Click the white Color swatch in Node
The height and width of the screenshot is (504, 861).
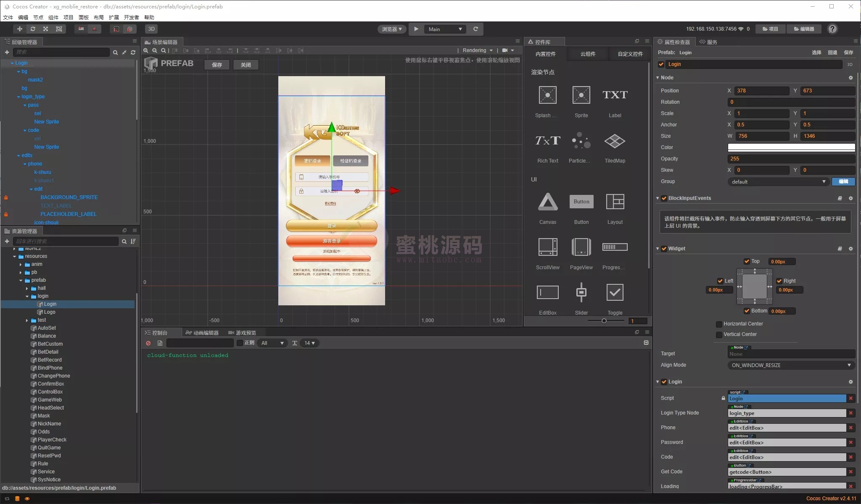click(791, 147)
